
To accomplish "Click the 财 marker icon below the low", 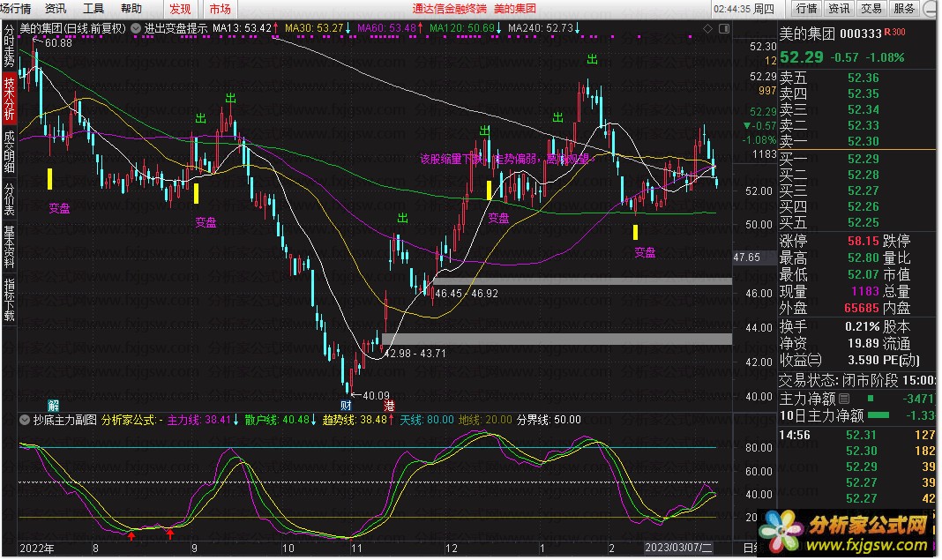I will pos(346,405).
